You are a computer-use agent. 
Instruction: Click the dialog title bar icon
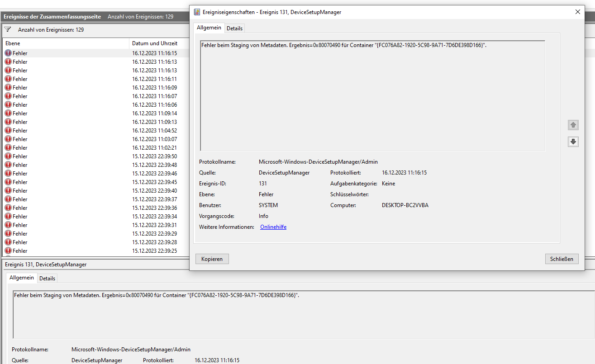tap(197, 12)
